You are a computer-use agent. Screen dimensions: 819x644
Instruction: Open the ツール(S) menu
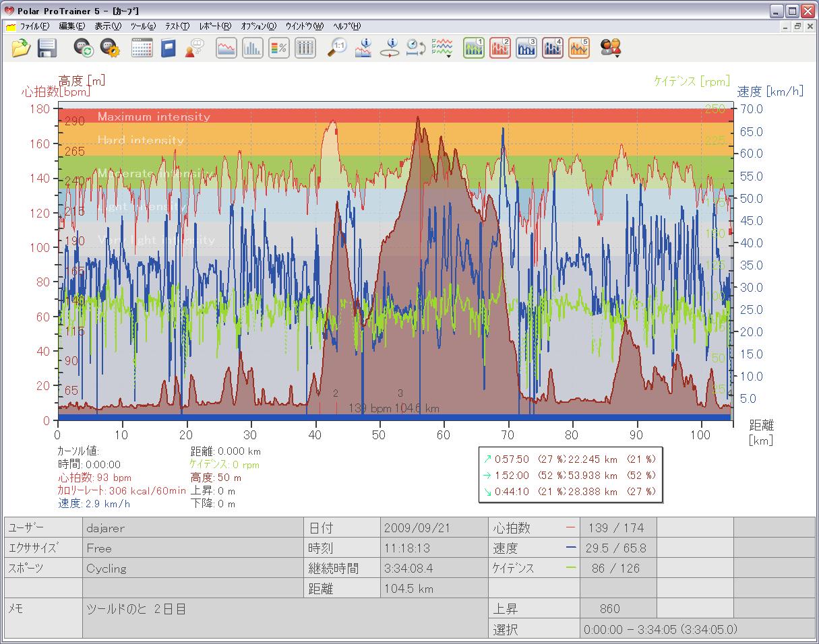click(143, 26)
